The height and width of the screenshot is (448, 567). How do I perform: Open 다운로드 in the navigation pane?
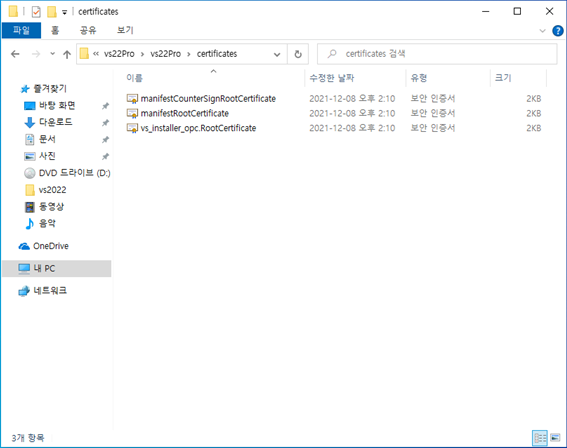point(55,122)
